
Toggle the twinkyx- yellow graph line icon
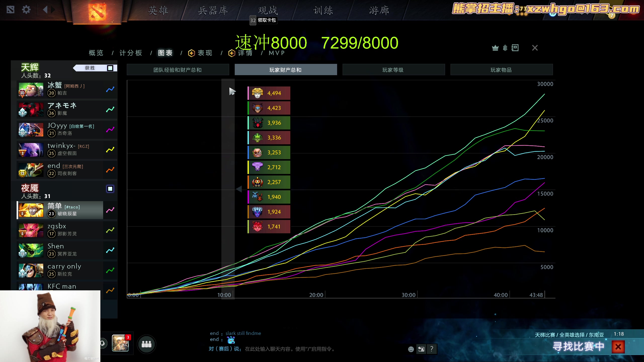point(110,150)
